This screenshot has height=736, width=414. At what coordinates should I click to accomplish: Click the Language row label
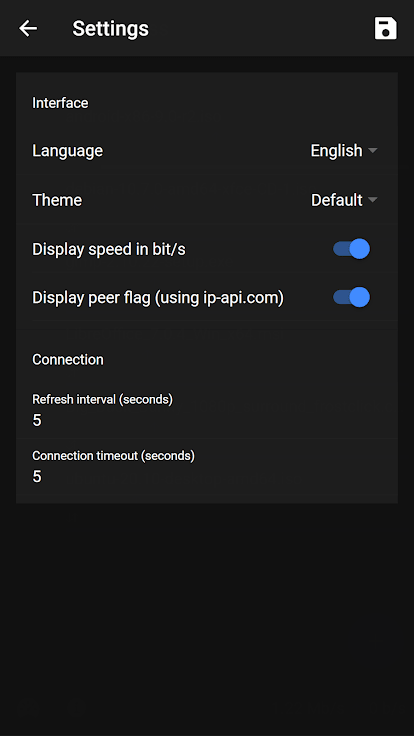68,151
